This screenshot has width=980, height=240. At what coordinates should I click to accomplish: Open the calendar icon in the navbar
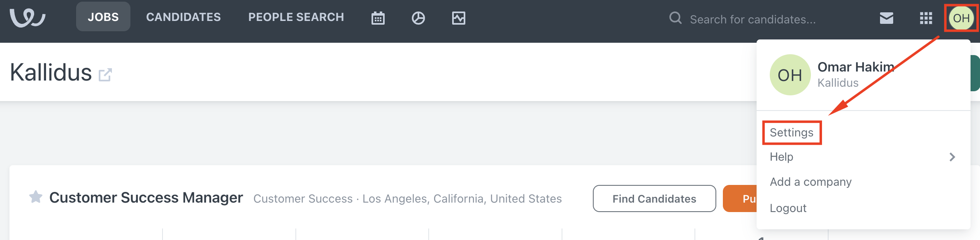(x=378, y=18)
